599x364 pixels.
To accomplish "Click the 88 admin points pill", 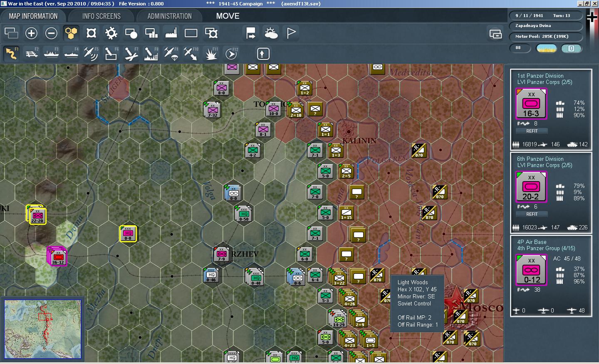I will [x=520, y=48].
